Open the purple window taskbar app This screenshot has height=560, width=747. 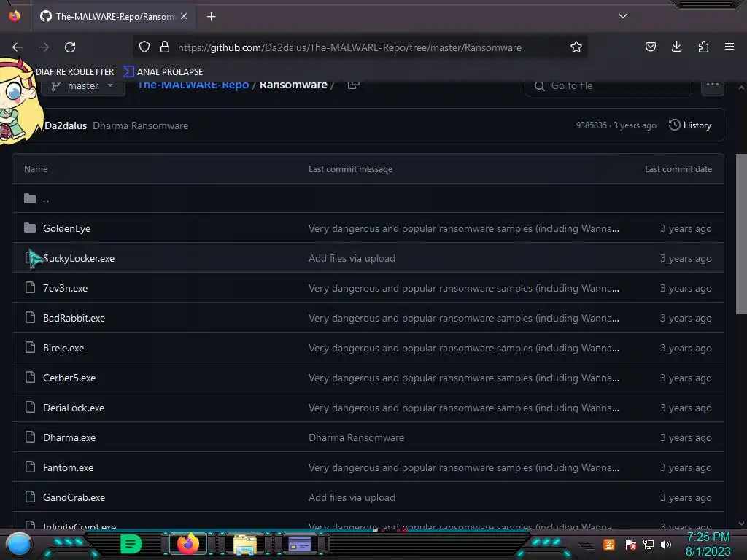tap(300, 544)
